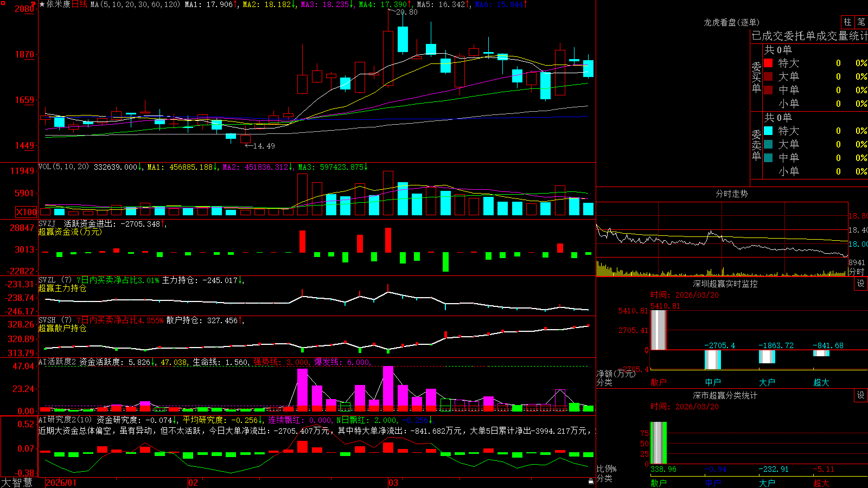Click the 资金研究度: -0.074 value
Viewport: 868px width, 488px height.
[x=137, y=420]
